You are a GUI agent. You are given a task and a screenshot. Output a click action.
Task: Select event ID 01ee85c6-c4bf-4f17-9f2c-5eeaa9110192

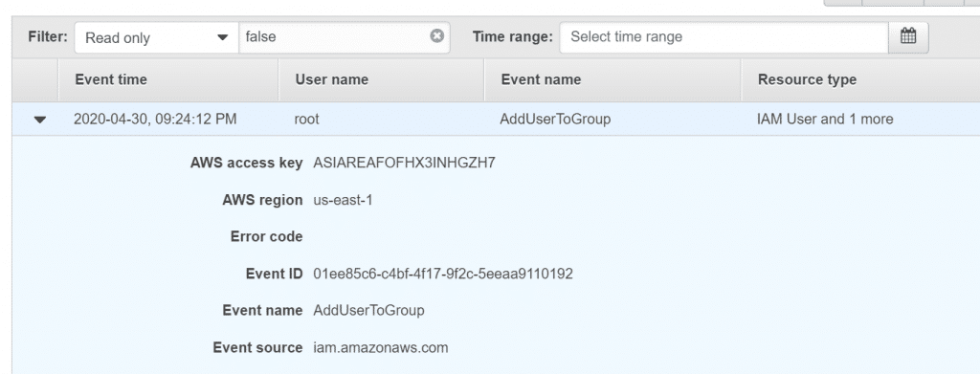pos(443,275)
